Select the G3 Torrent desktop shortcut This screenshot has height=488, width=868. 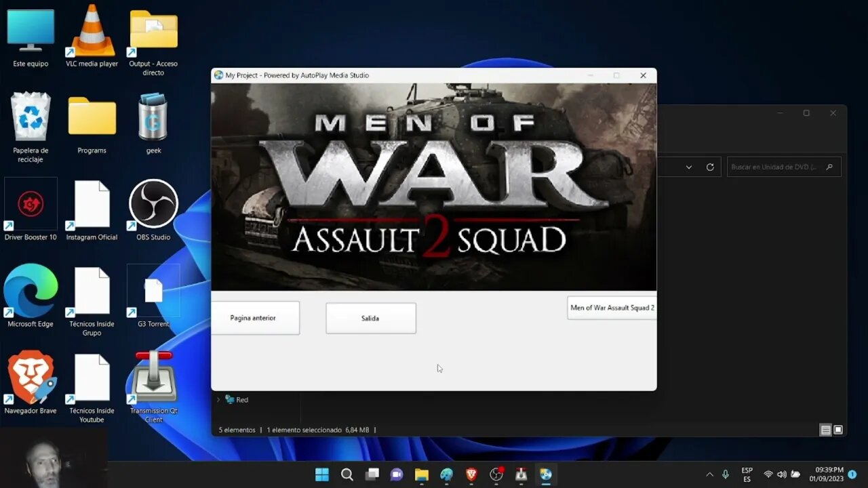(153, 297)
